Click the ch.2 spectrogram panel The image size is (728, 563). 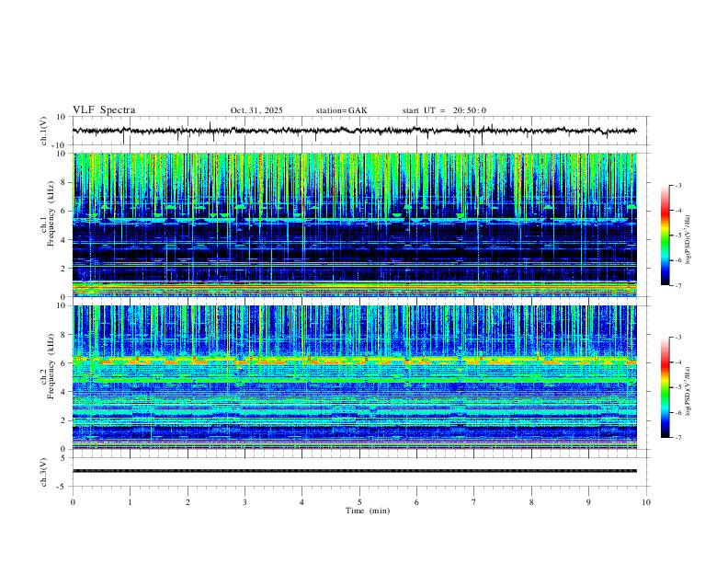(355, 377)
